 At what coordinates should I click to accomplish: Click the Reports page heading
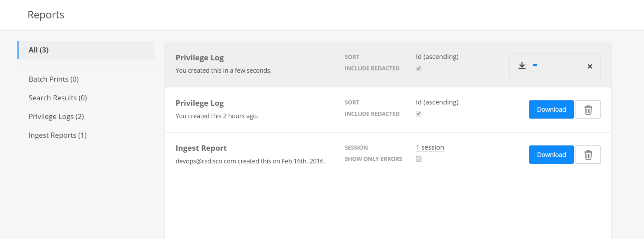coord(46,15)
